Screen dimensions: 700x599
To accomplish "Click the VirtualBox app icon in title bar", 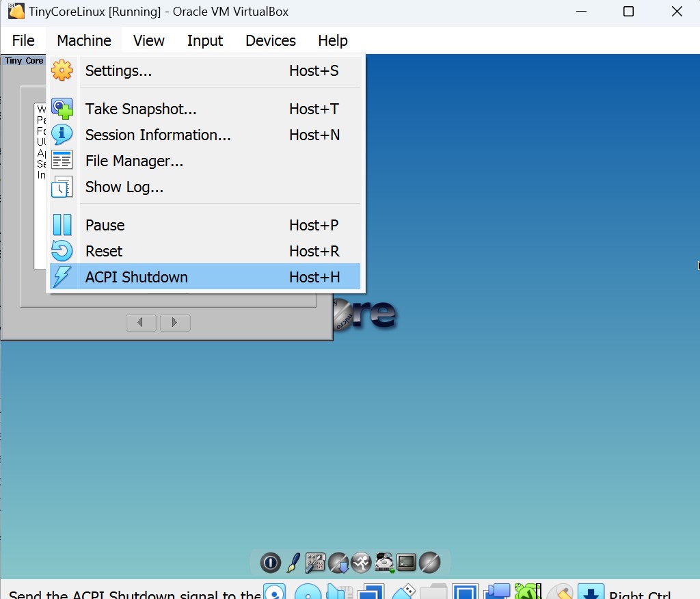I will [x=16, y=11].
